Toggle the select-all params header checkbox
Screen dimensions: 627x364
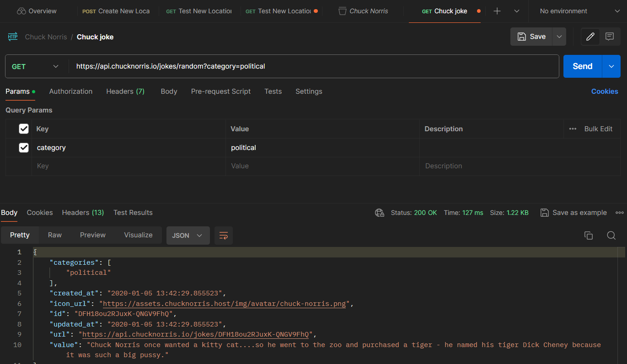tap(24, 129)
